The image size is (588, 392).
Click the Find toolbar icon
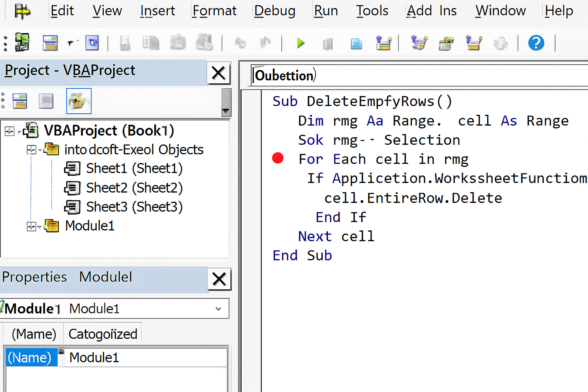point(205,42)
